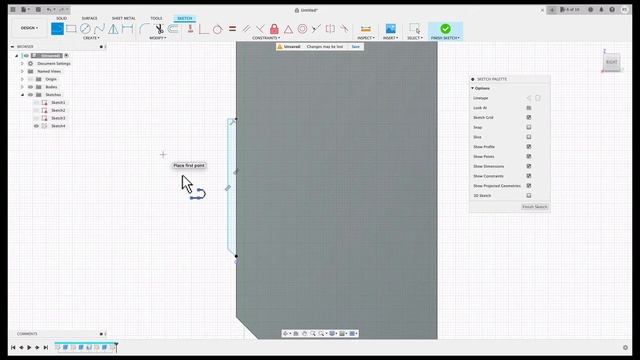Screen dimensions: 640x360
Task: Enable the Snap checkbox
Action: coord(529,127)
